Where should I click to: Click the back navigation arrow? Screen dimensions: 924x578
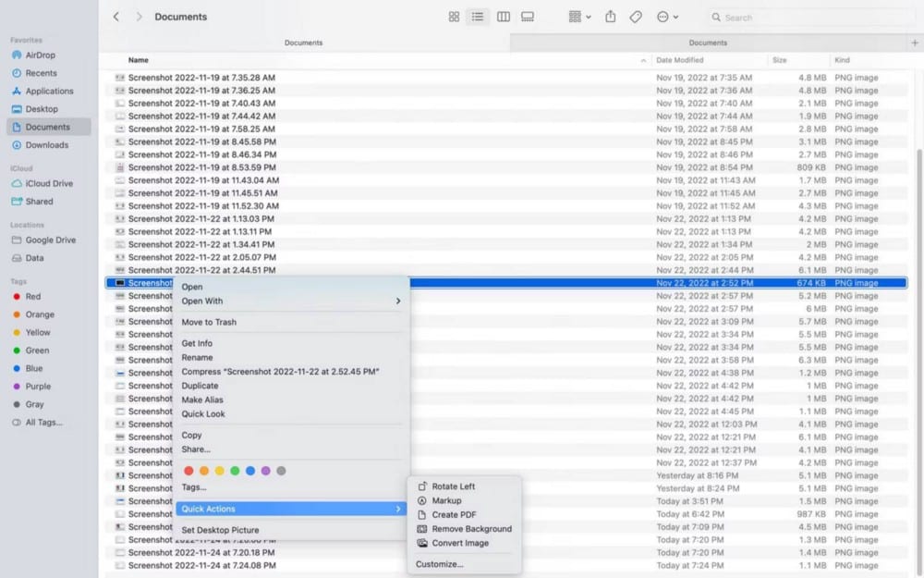click(115, 16)
